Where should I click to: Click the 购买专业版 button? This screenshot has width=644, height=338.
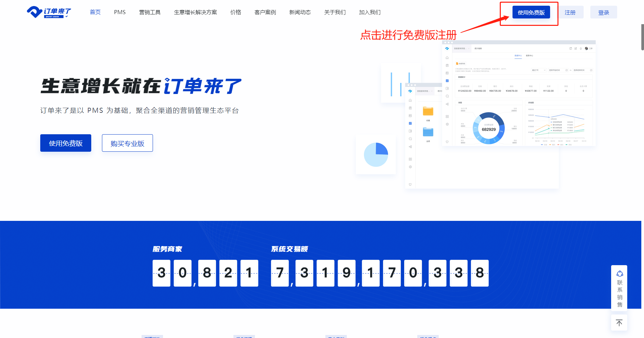[127, 143]
